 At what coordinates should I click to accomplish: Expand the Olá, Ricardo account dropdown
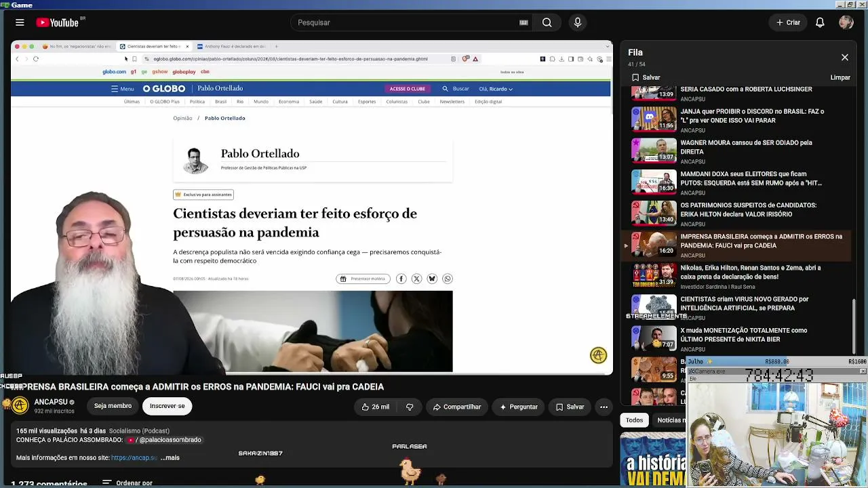click(x=496, y=89)
